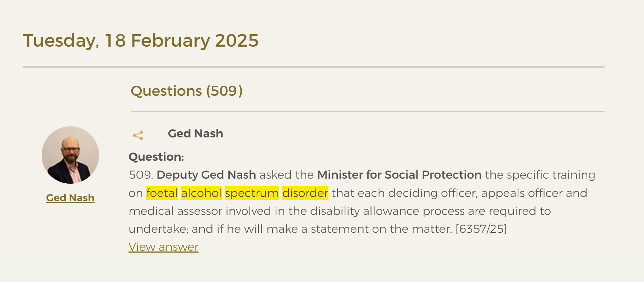Viewport: 644px width, 282px height.
Task: Click the reference number [6357/25]
Action: point(481,229)
